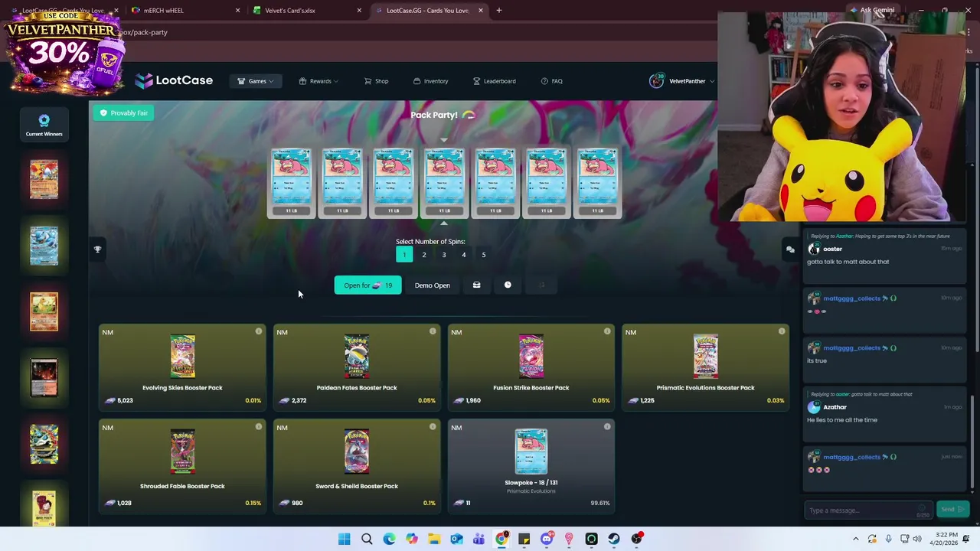Open File Explorer from taskbar

434,539
